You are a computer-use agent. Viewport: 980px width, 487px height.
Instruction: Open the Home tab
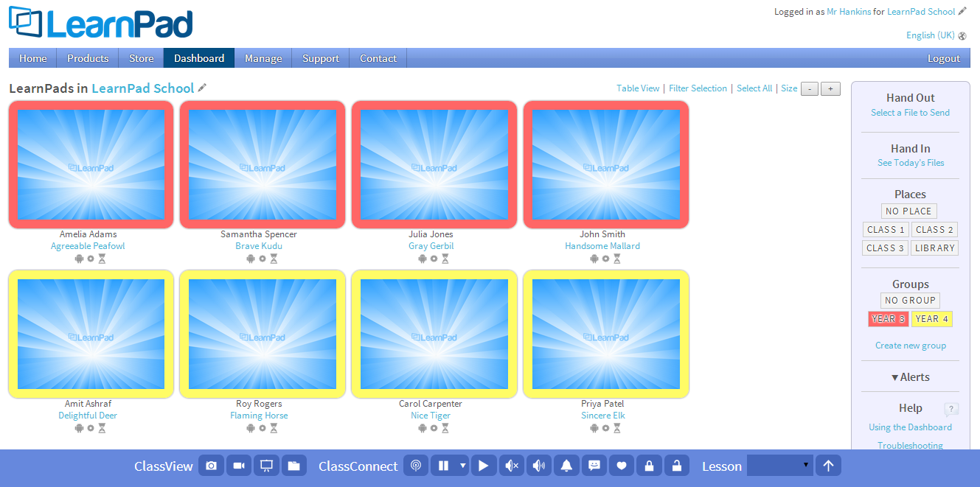(x=33, y=58)
